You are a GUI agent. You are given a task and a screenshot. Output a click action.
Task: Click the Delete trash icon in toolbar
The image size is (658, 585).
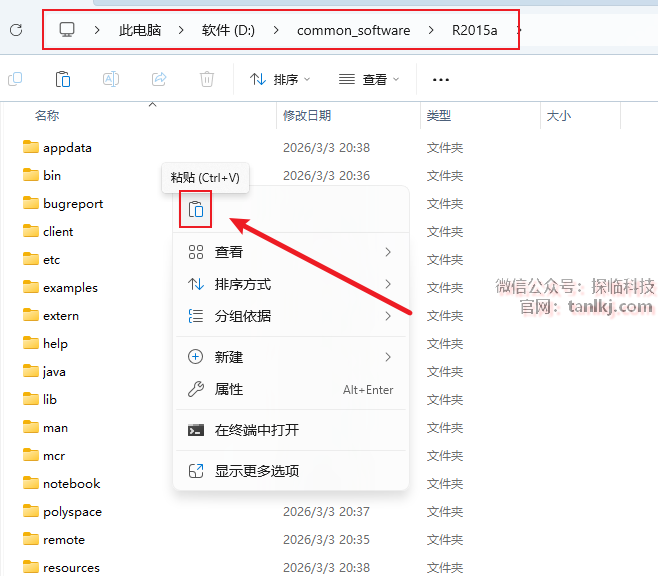(207, 79)
